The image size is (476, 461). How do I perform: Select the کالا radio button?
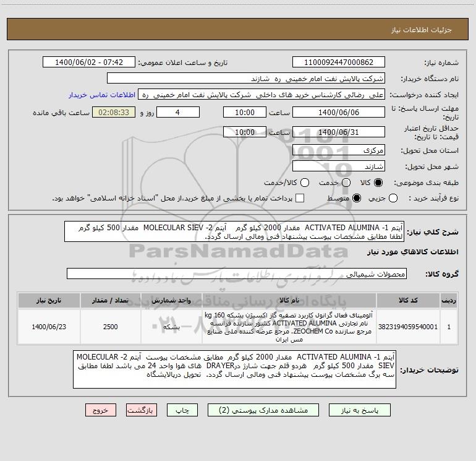pos(378,183)
